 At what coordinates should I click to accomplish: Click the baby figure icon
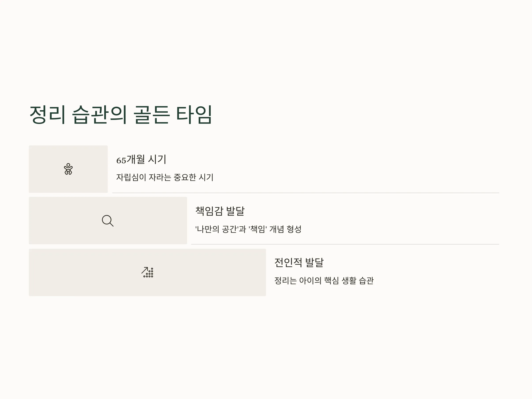point(68,169)
